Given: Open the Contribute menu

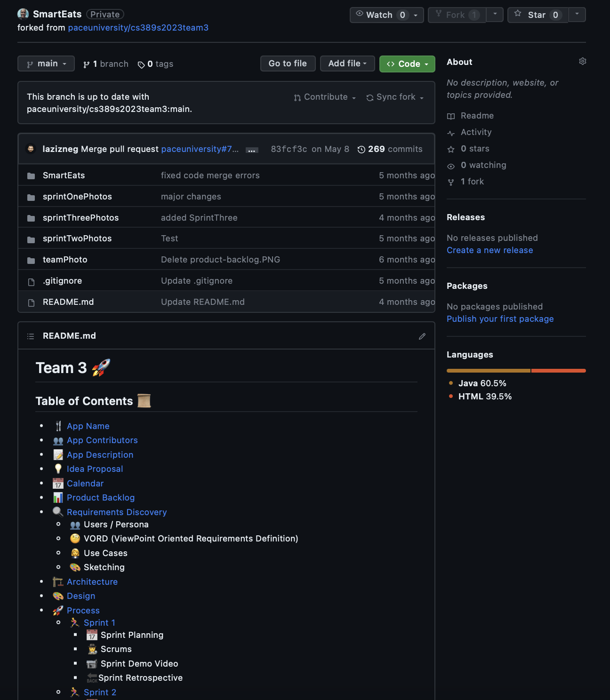Looking at the screenshot, I should coord(325,97).
